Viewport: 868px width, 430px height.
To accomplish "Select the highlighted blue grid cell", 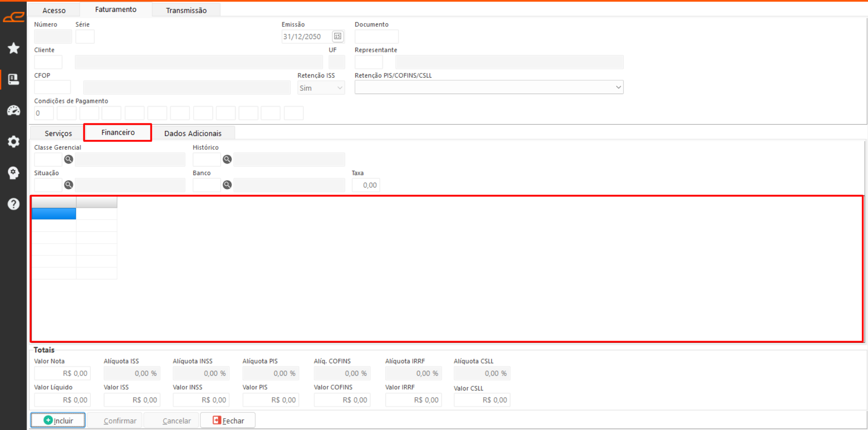I will [53, 214].
